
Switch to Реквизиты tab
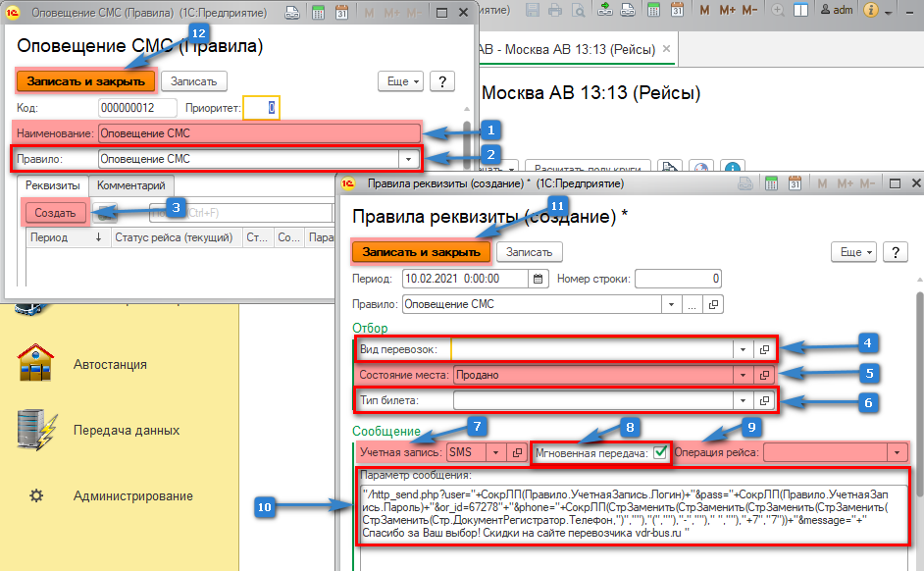(53, 185)
